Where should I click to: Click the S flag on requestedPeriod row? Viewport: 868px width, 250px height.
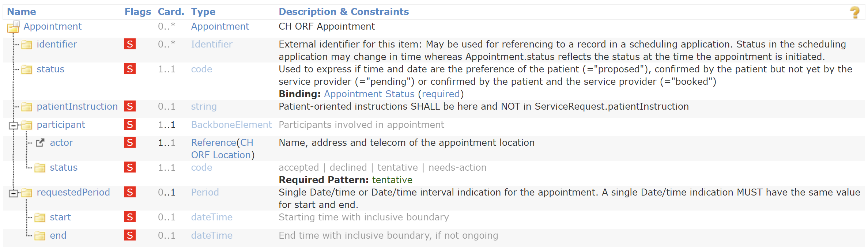(130, 192)
